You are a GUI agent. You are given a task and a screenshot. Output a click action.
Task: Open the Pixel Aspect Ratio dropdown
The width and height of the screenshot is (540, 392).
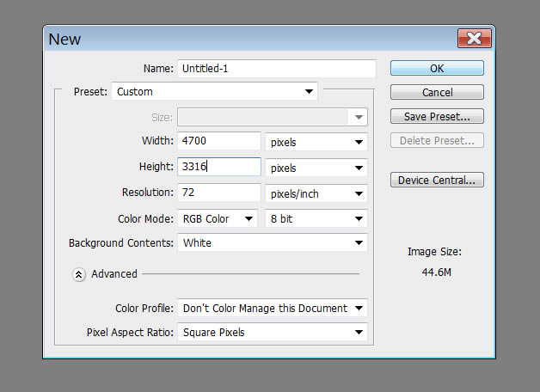point(273,332)
